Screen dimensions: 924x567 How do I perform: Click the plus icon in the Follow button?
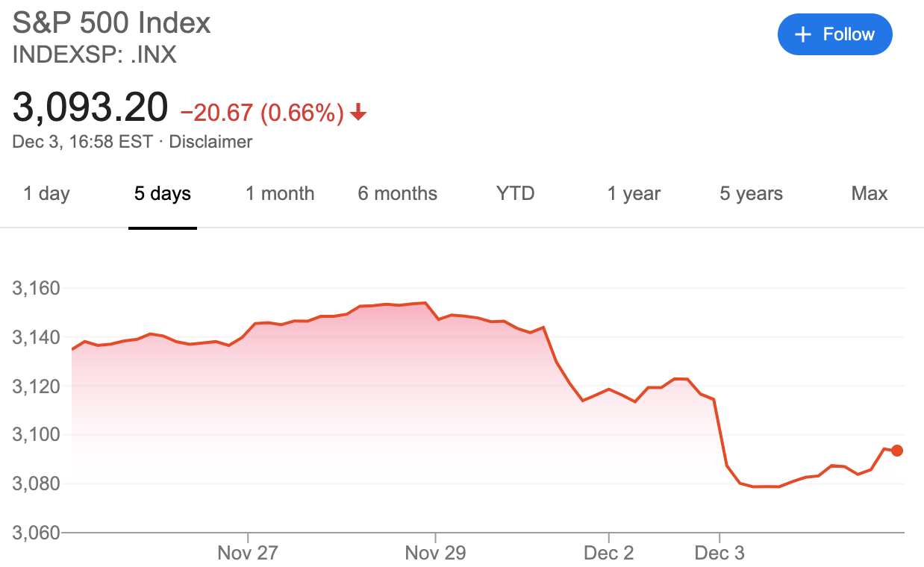(803, 34)
